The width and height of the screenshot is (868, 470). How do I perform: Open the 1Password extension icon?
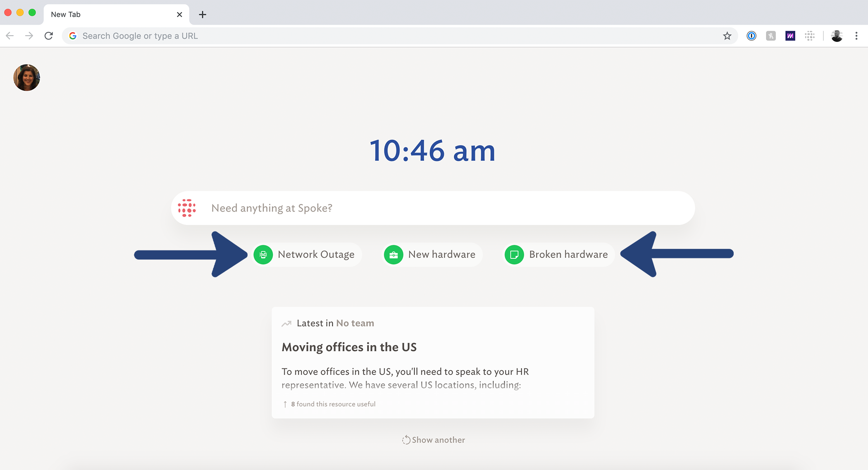pyautogui.click(x=751, y=36)
